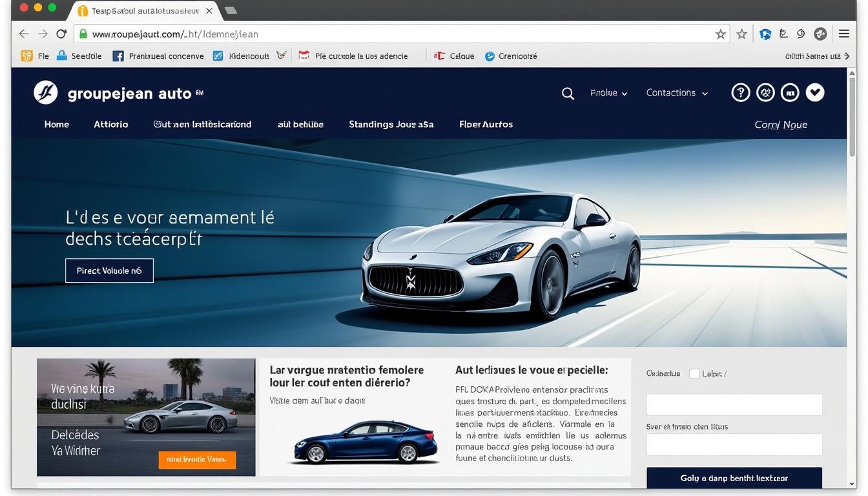The image size is (868, 496).
Task: Click the padlock icon in the address bar
Action: 83,34
